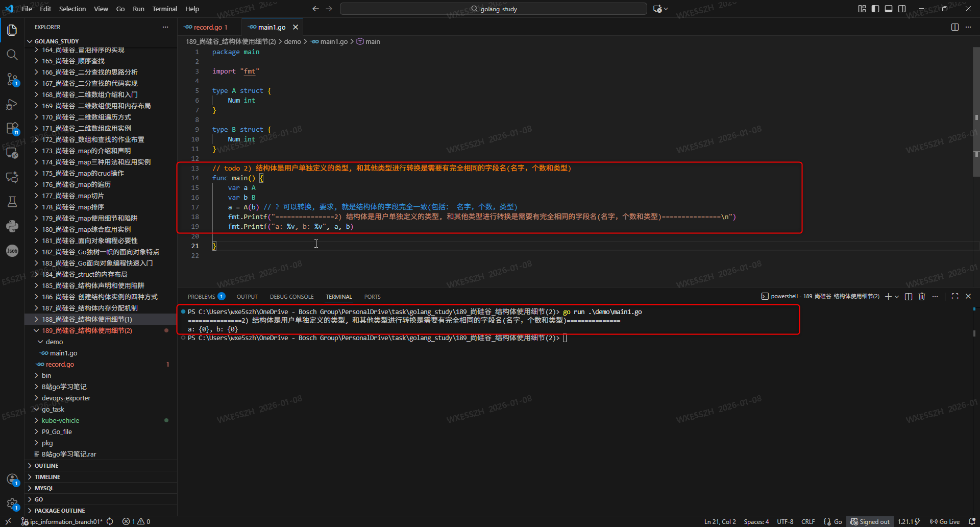Open the Testing flask view
Viewport: 980px width, 527px height.
[x=12, y=202]
